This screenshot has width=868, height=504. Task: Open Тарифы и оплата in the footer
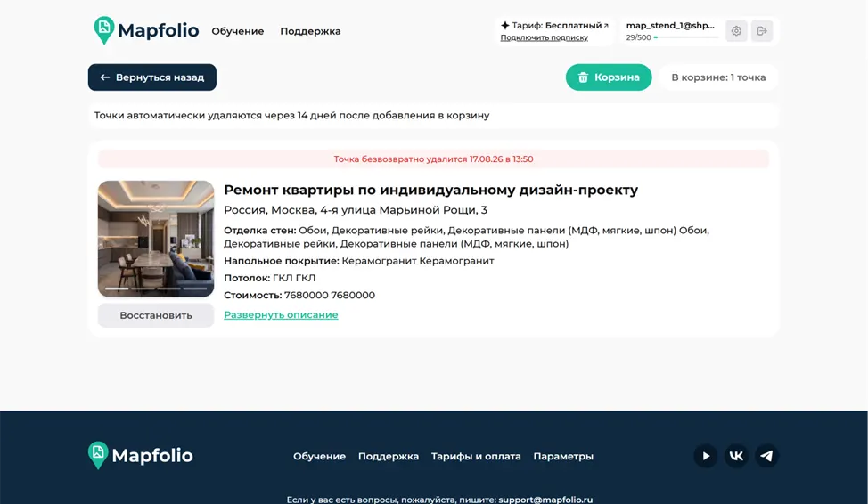(476, 457)
